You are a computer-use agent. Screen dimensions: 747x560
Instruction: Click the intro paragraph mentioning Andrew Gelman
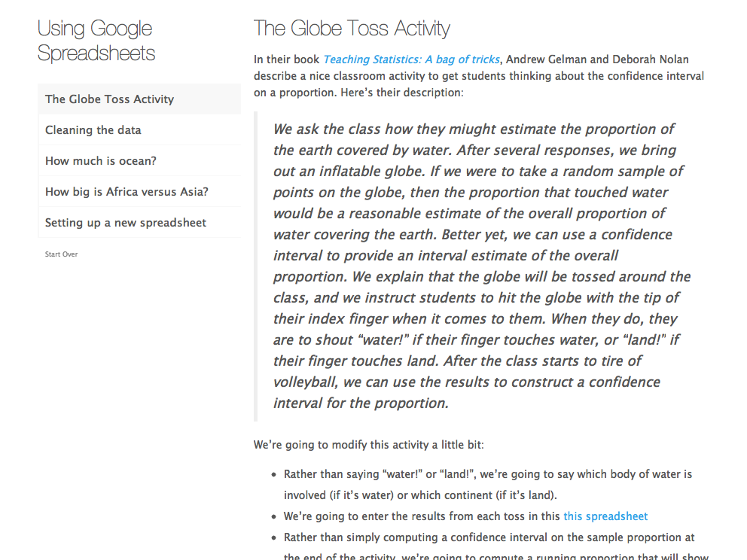point(479,75)
